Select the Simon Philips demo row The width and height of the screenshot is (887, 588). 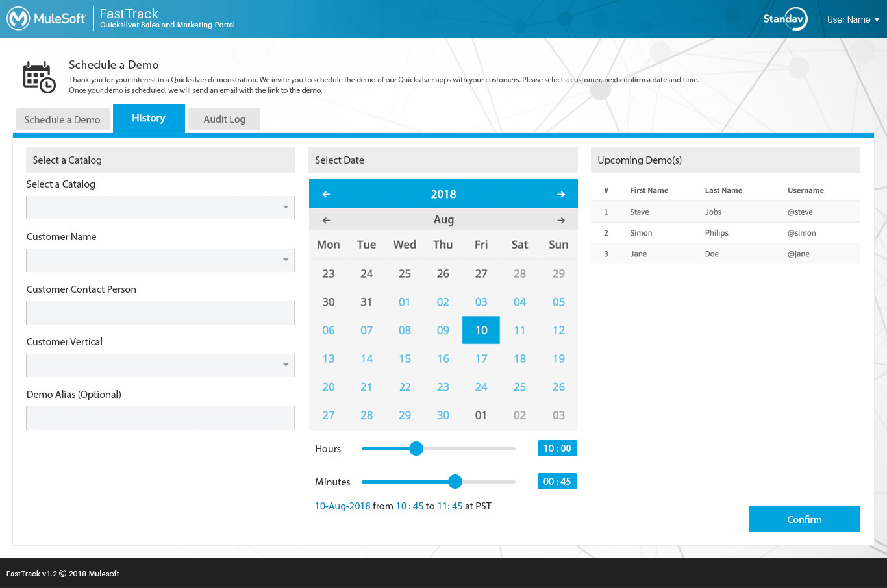[x=725, y=233]
